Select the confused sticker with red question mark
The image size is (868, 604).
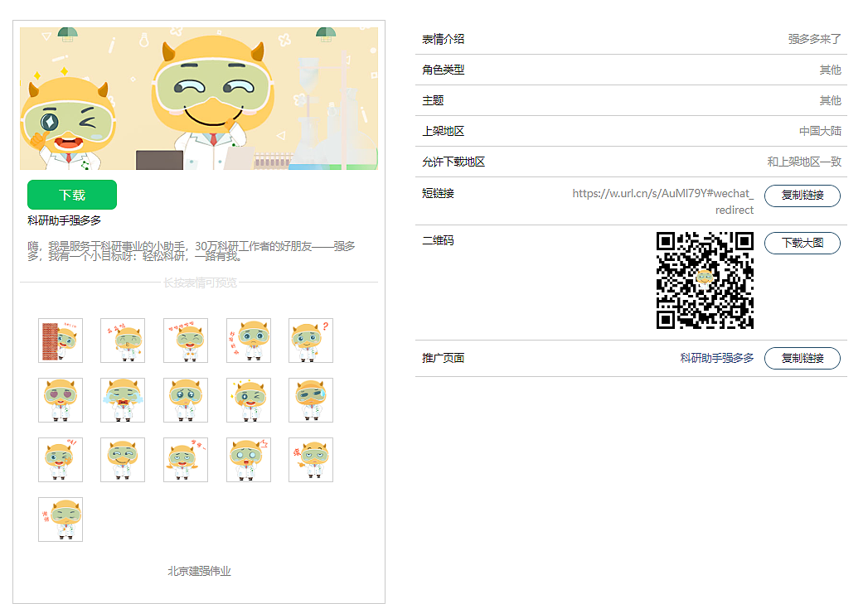[x=311, y=341]
